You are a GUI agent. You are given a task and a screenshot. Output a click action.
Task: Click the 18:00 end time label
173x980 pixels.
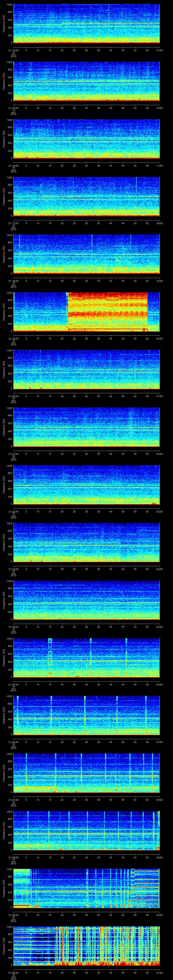tap(160, 223)
